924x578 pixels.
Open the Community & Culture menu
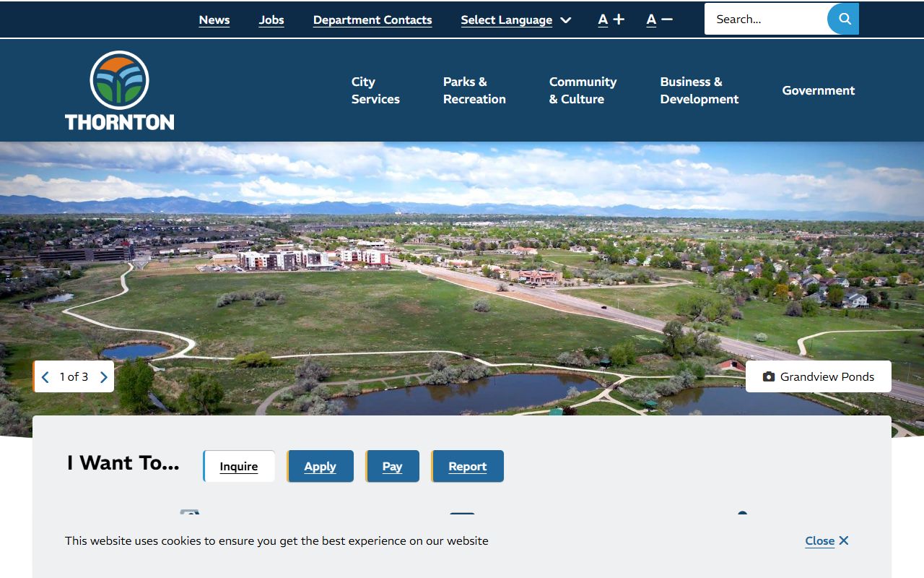[583, 90]
